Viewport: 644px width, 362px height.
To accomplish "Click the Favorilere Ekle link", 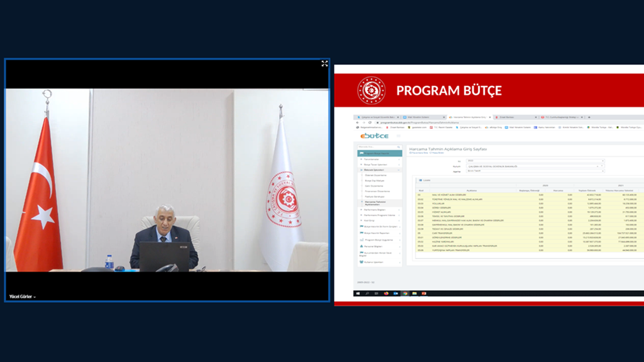I will [x=419, y=153].
